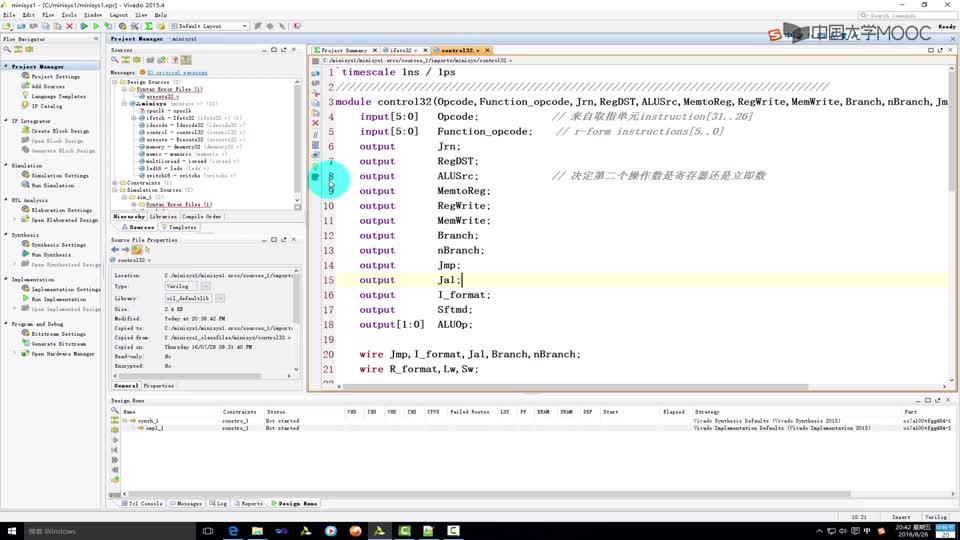Open IP Catalog in Flow Navigator
The image size is (960, 540).
47,106
